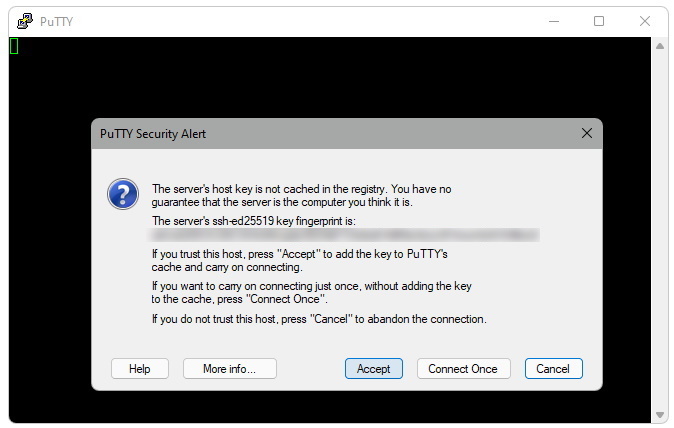The height and width of the screenshot is (428, 674).
Task: Click the host key not cached message
Action: click(x=301, y=194)
